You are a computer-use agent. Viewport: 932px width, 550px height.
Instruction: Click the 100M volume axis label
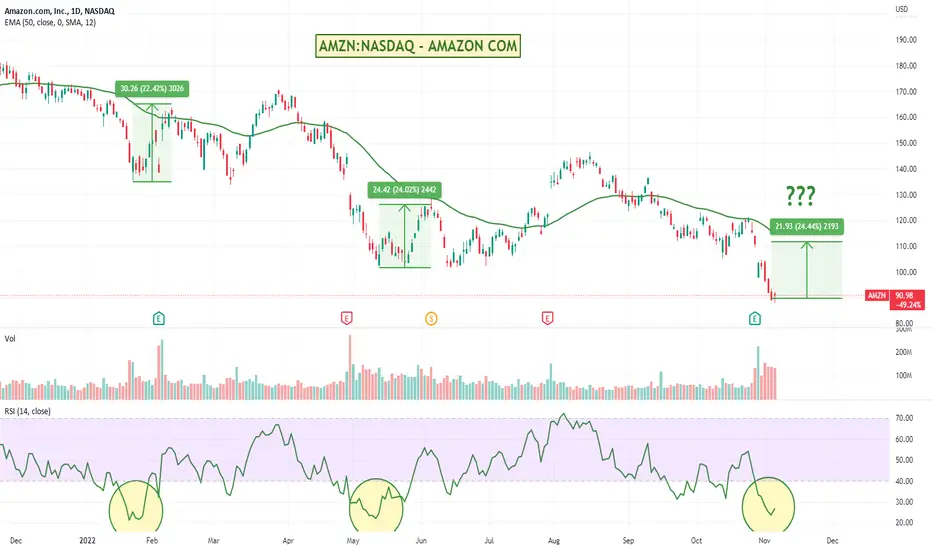tap(903, 376)
